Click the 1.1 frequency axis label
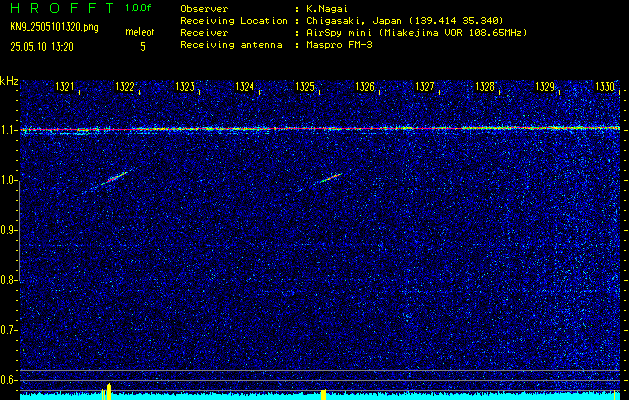This screenshot has width=629, height=400. coord(7,130)
